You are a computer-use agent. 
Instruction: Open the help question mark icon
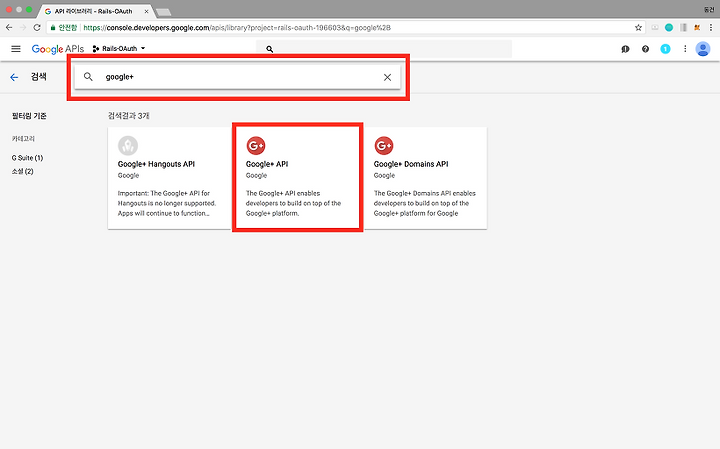[645, 49]
